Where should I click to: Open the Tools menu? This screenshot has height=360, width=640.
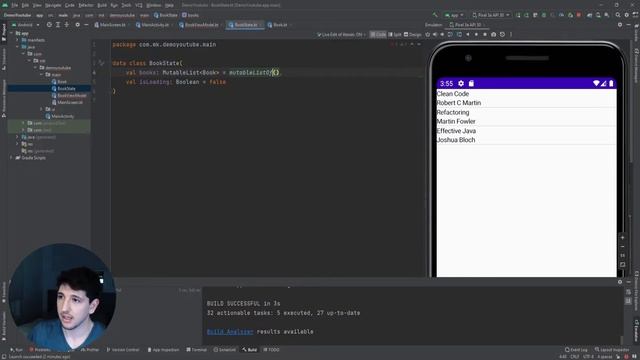(x=127, y=5)
